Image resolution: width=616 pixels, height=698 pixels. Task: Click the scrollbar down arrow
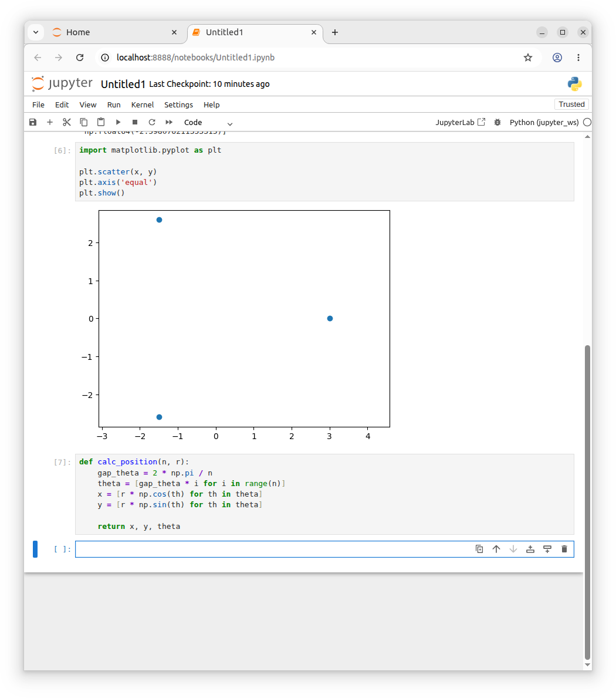(587, 665)
